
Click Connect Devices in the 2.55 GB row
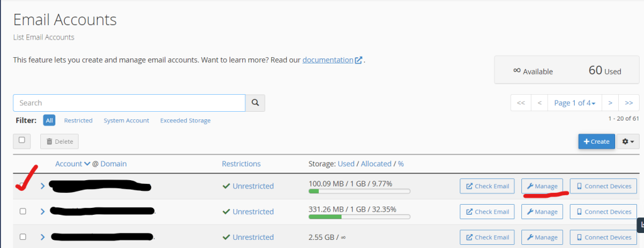[603, 237]
